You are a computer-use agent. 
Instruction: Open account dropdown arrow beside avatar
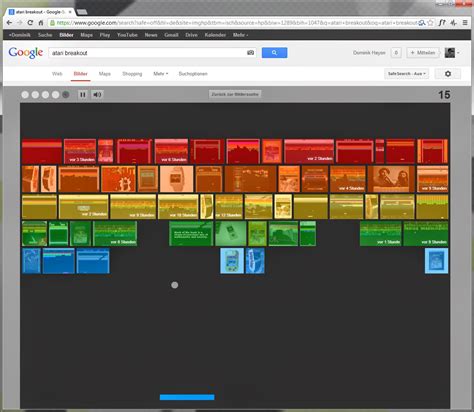tap(458, 53)
